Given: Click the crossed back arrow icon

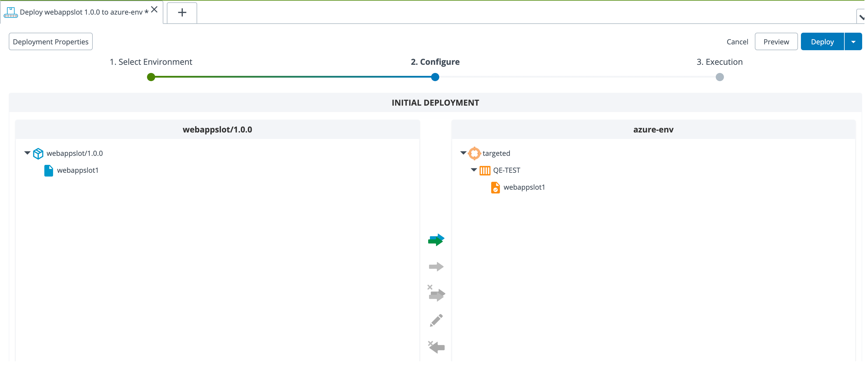Looking at the screenshot, I should [x=437, y=347].
